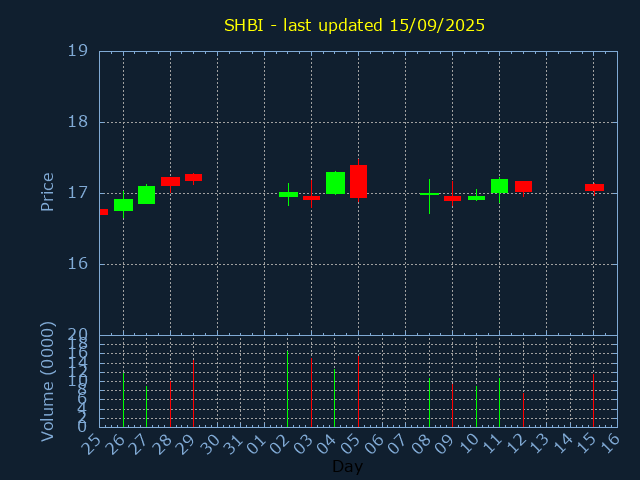This screenshot has width=640, height=480.
Task: Click the day 11 x-axis label
Action: coord(491,444)
